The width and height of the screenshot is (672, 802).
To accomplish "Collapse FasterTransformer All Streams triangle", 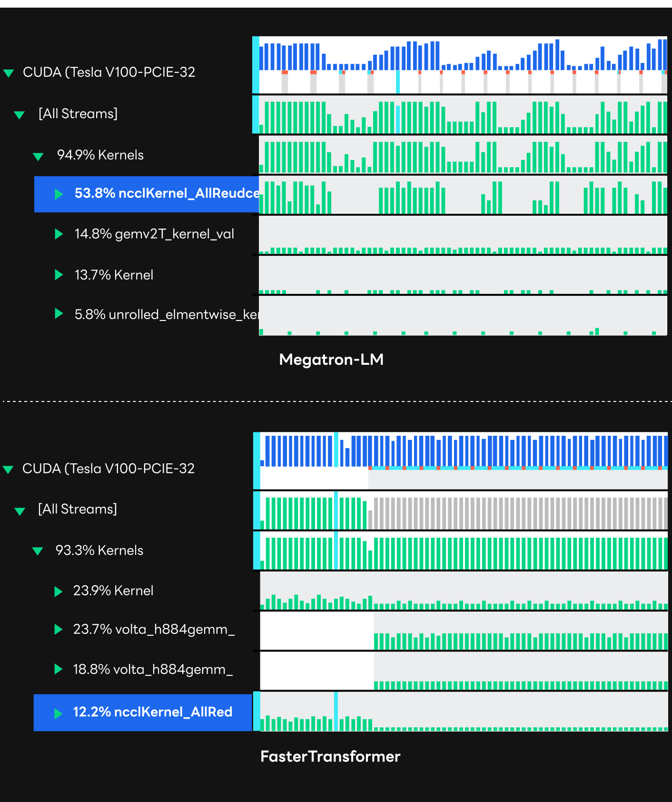I will pos(20,511).
